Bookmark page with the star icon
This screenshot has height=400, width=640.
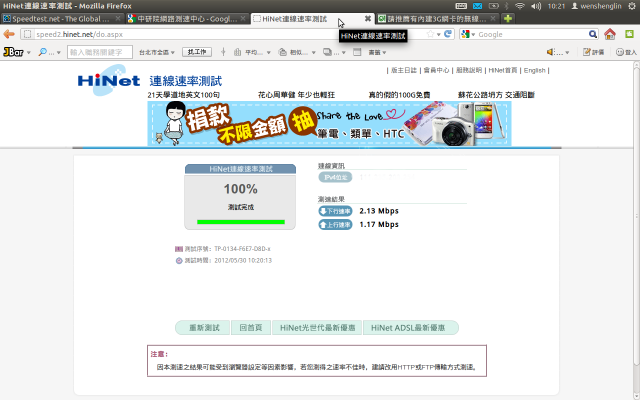[430, 34]
